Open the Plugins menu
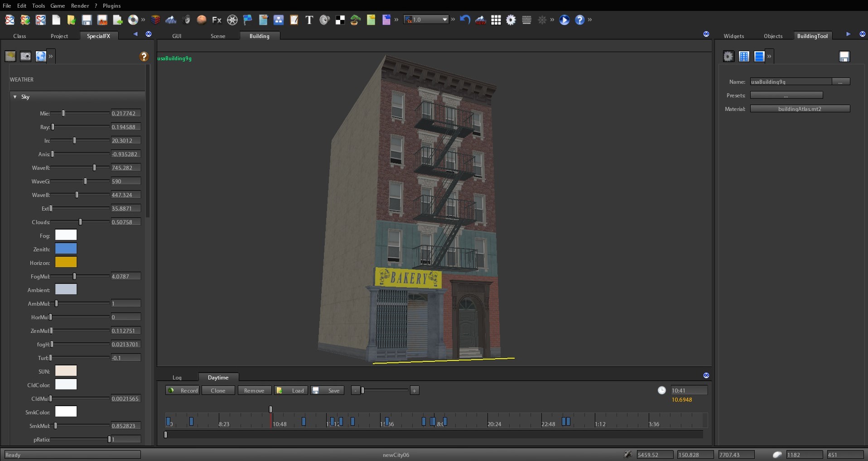The height and width of the screenshot is (461, 868). (x=111, y=6)
